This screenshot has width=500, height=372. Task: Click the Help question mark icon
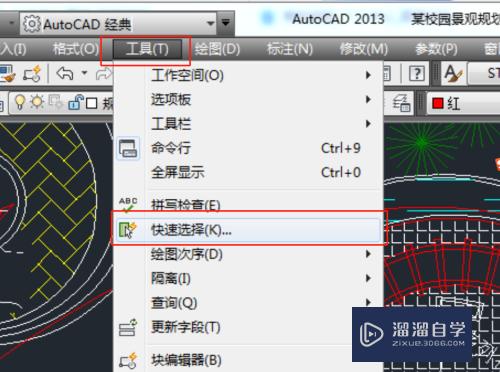point(417,73)
